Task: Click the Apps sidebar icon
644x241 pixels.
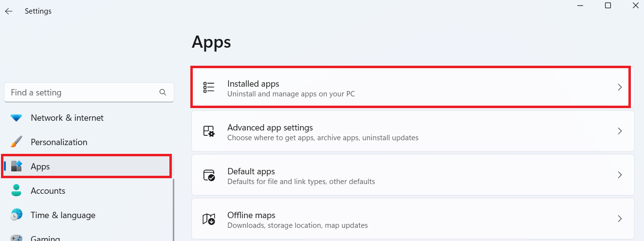Action: (x=17, y=167)
